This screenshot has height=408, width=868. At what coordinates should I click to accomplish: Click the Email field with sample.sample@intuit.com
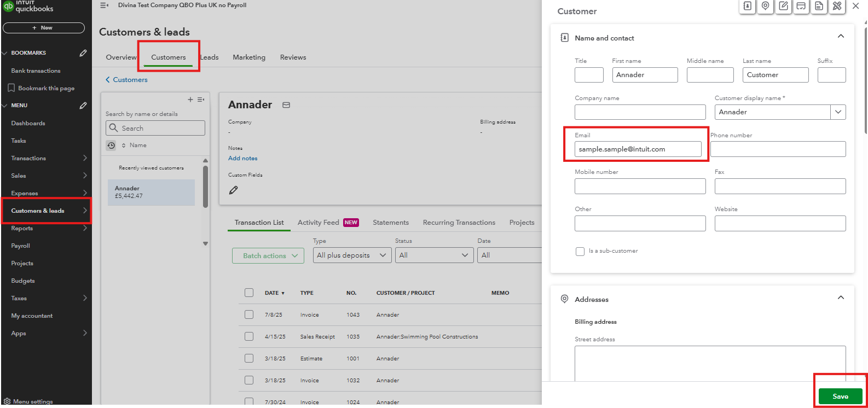tap(638, 149)
